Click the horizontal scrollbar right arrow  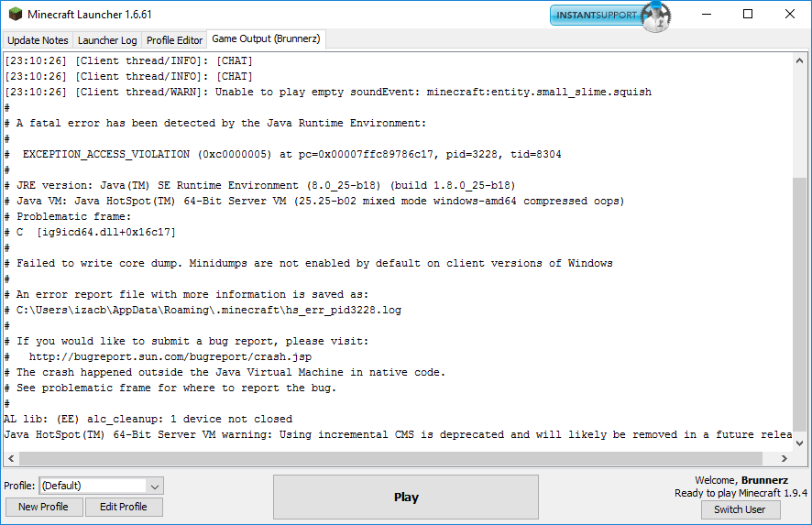tap(784, 458)
